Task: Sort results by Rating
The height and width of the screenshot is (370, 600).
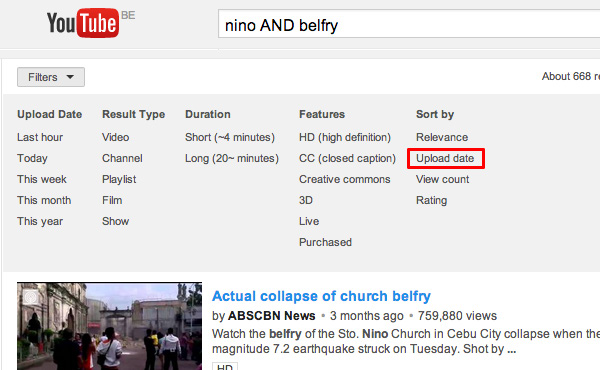Action: click(x=431, y=200)
